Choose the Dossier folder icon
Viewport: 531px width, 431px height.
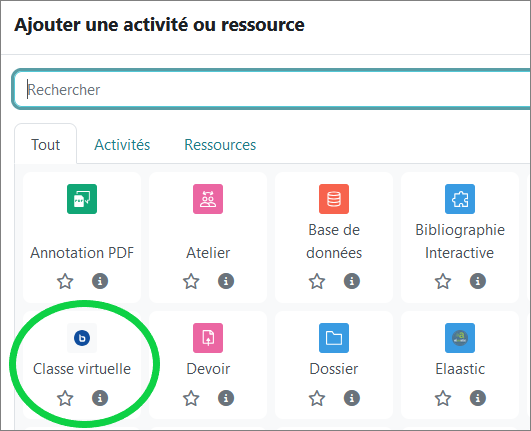click(334, 338)
